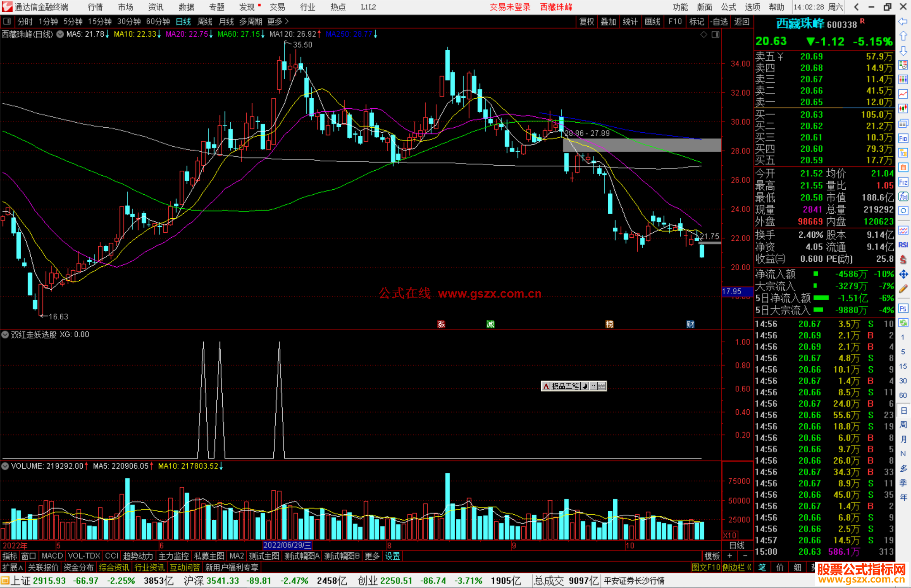Click the back arrow icon in right sidebar
This screenshot has width=911, height=588.
coord(903,21)
